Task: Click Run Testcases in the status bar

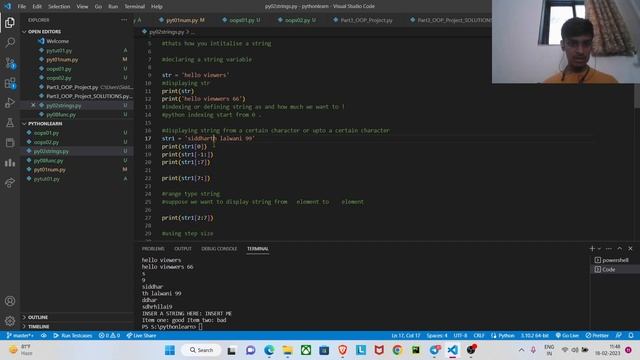Action: point(73,336)
